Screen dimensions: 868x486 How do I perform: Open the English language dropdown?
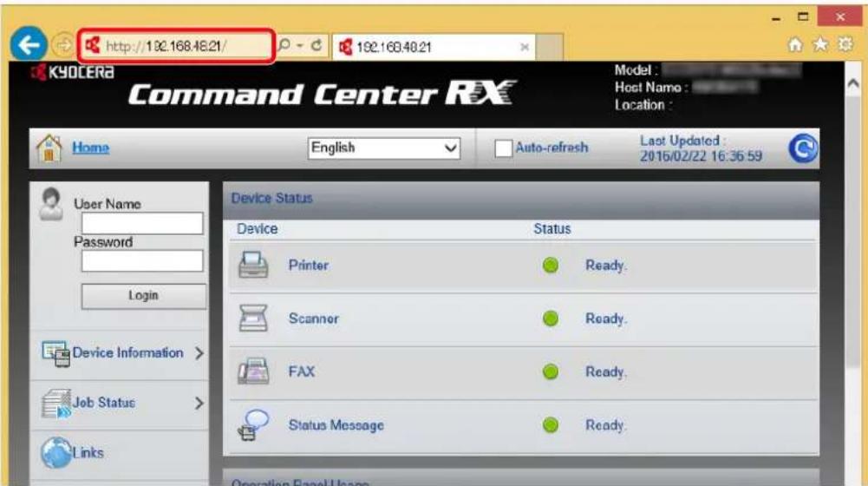coord(383,148)
